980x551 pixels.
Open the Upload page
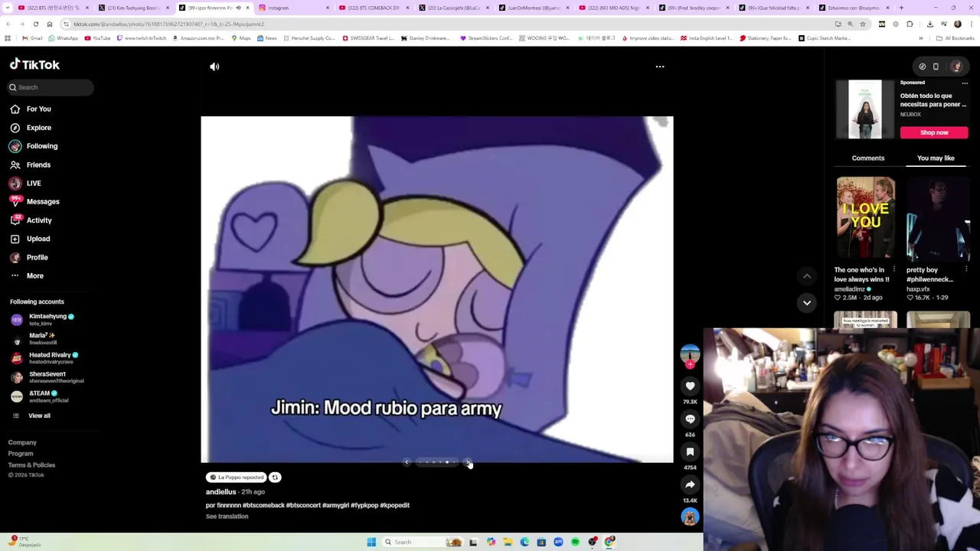point(31,239)
